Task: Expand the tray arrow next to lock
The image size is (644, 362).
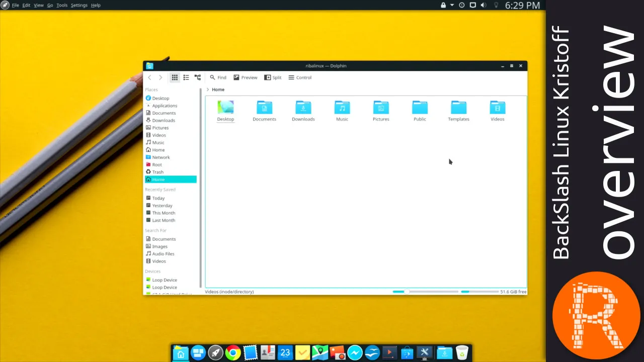Action: tap(452, 5)
